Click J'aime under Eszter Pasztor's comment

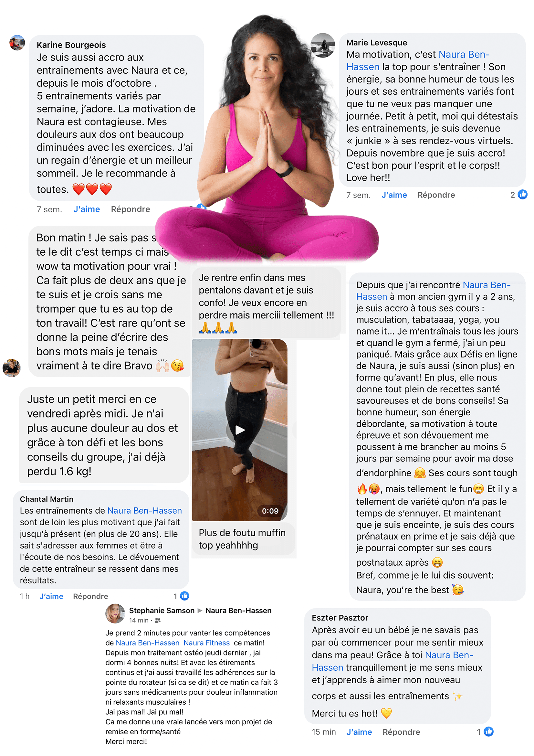(359, 732)
